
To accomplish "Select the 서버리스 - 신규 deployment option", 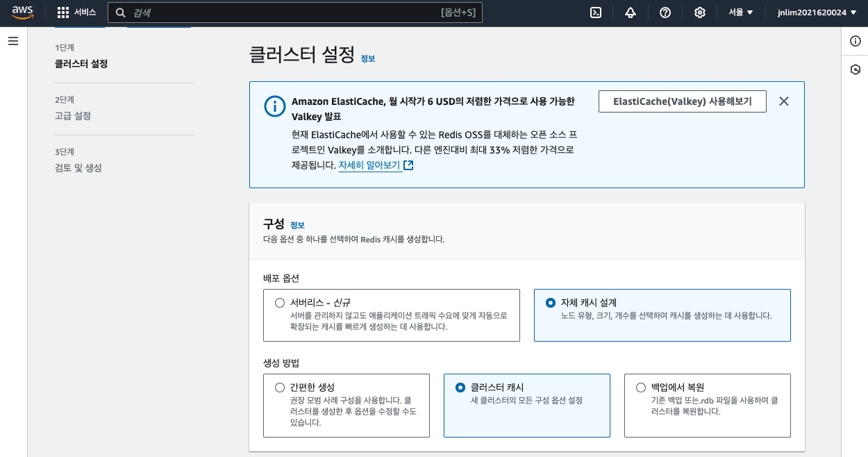I will click(x=392, y=315).
